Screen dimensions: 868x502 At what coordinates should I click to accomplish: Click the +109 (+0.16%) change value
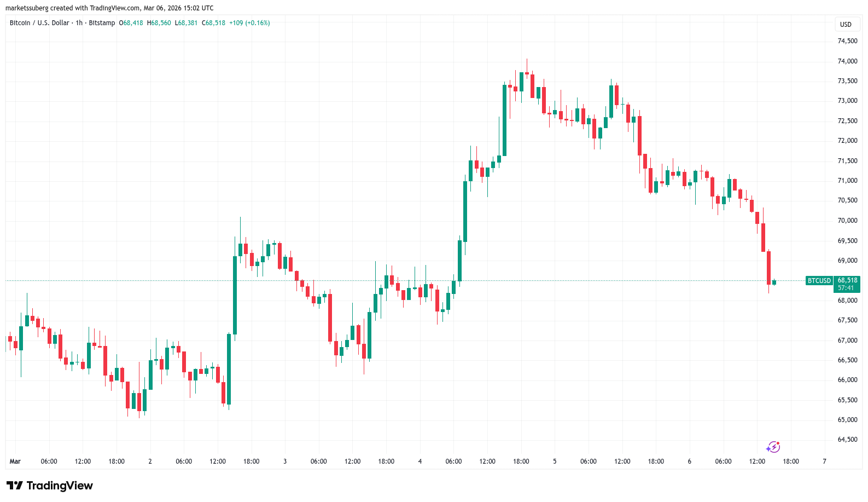pyautogui.click(x=249, y=23)
